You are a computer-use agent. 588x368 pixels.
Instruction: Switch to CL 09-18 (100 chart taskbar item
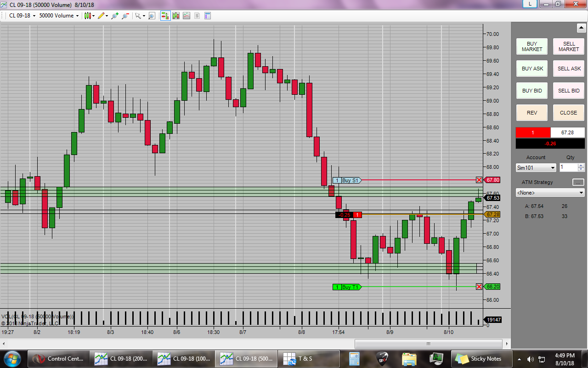point(184,359)
